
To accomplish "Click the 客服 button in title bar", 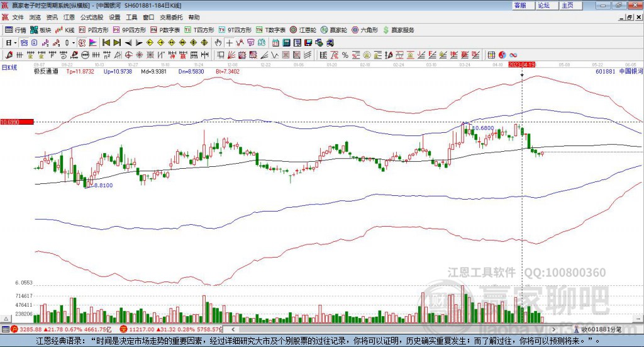I will (523, 5).
